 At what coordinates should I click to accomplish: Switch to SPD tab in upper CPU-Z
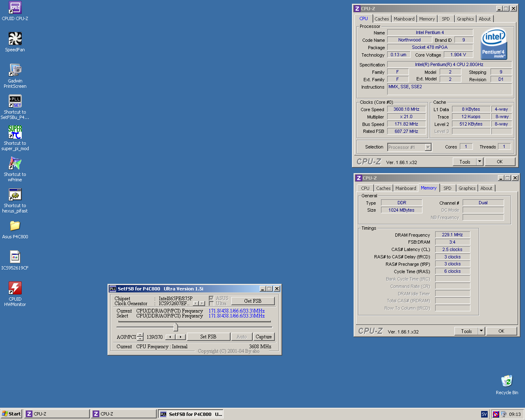pos(446,19)
